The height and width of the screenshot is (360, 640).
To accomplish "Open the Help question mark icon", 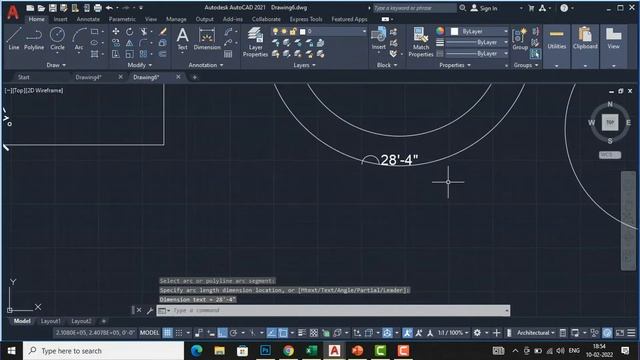I will click(x=564, y=8).
